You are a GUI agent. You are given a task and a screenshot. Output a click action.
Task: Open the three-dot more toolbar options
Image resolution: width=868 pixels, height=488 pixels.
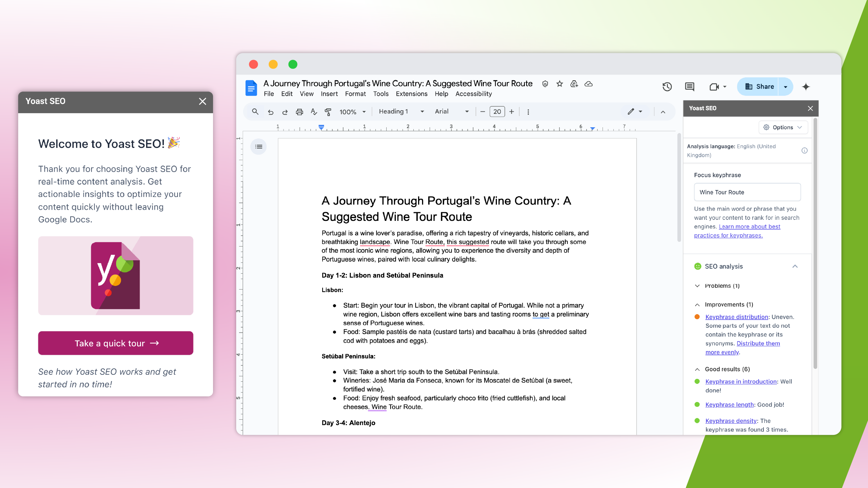[x=528, y=112]
